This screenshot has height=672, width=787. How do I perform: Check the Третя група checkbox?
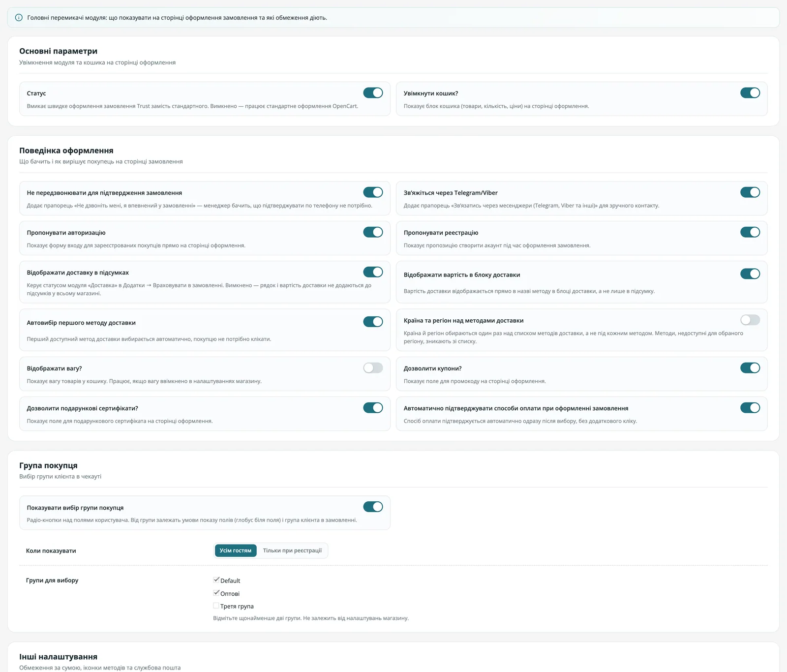pos(216,606)
